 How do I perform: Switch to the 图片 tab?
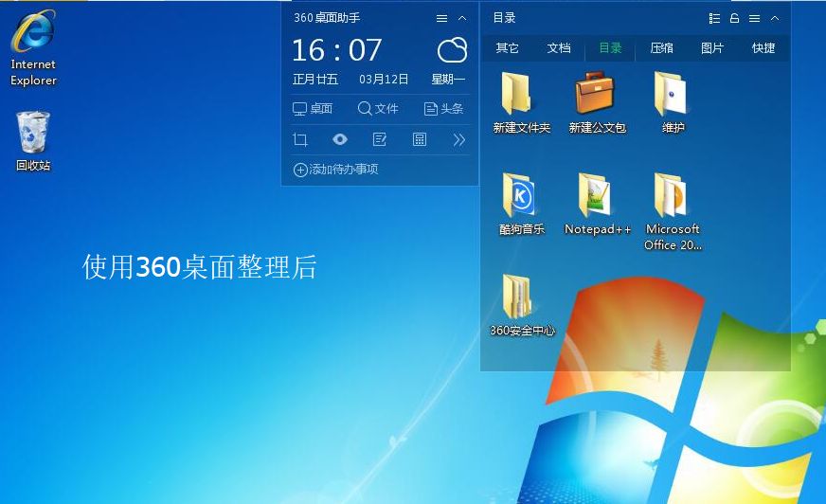[712, 48]
